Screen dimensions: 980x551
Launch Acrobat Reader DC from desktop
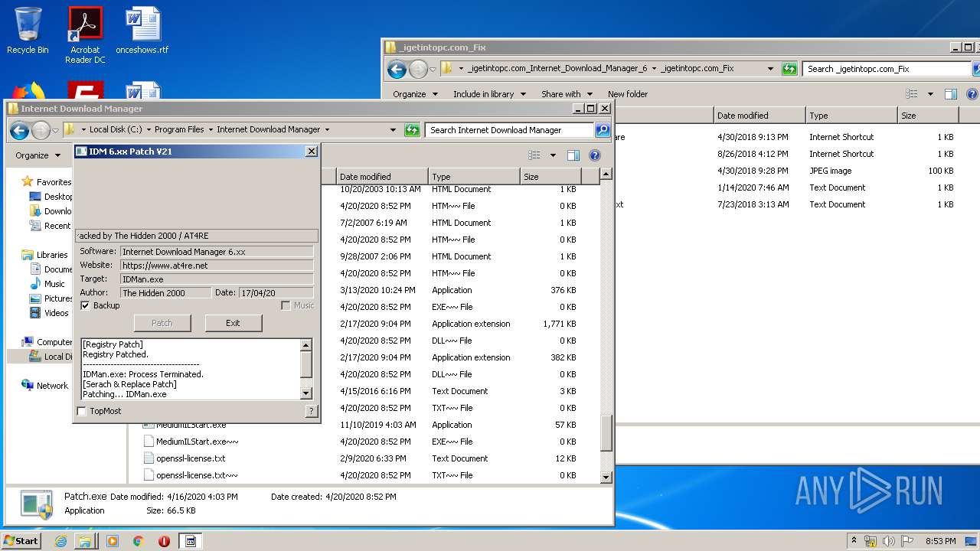[85, 34]
